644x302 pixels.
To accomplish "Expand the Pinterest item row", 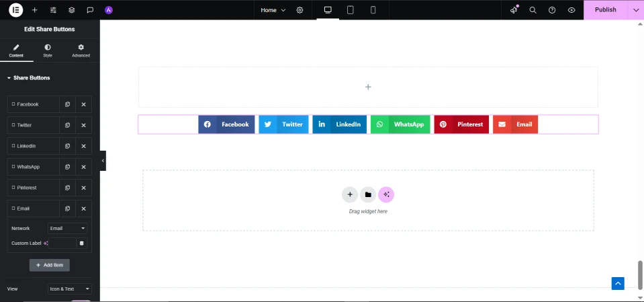I will tap(34, 188).
